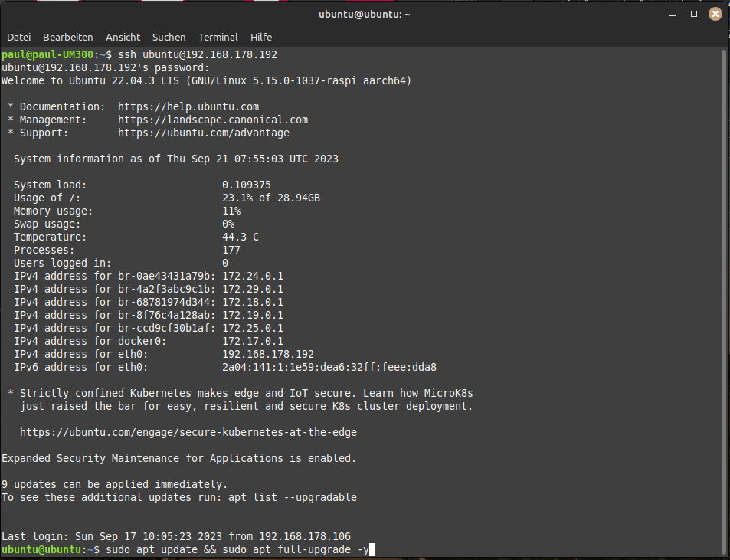The image size is (730, 560).
Task: Click the eth0 IPv6 address value
Action: coord(329,367)
